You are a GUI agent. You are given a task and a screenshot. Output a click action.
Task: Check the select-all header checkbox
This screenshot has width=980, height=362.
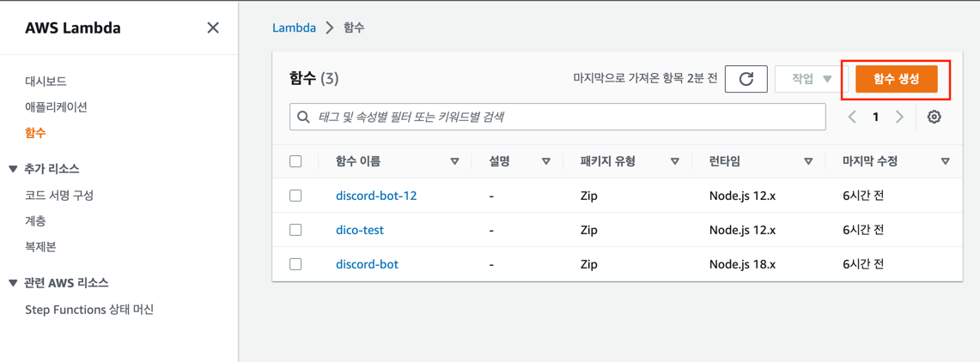click(295, 161)
